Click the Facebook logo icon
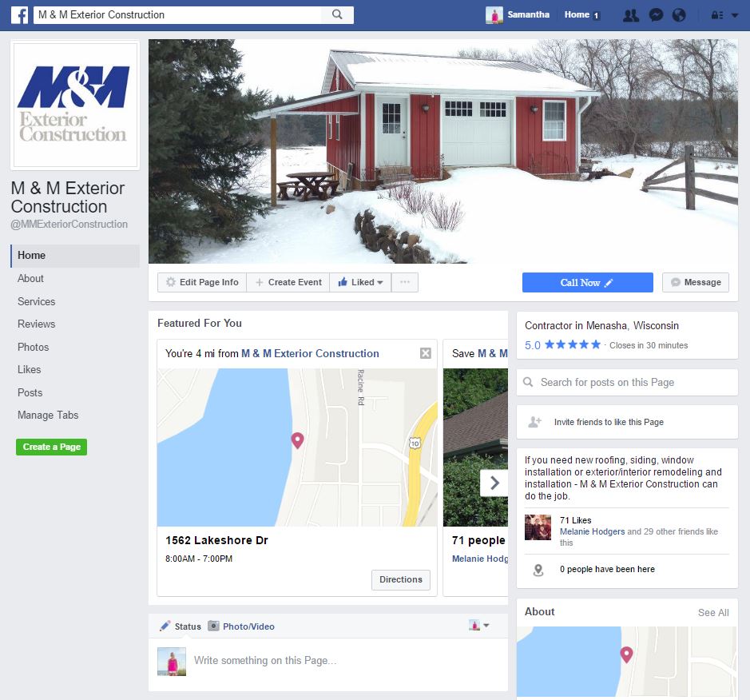Image resolution: width=750 pixels, height=700 pixels. point(19,15)
